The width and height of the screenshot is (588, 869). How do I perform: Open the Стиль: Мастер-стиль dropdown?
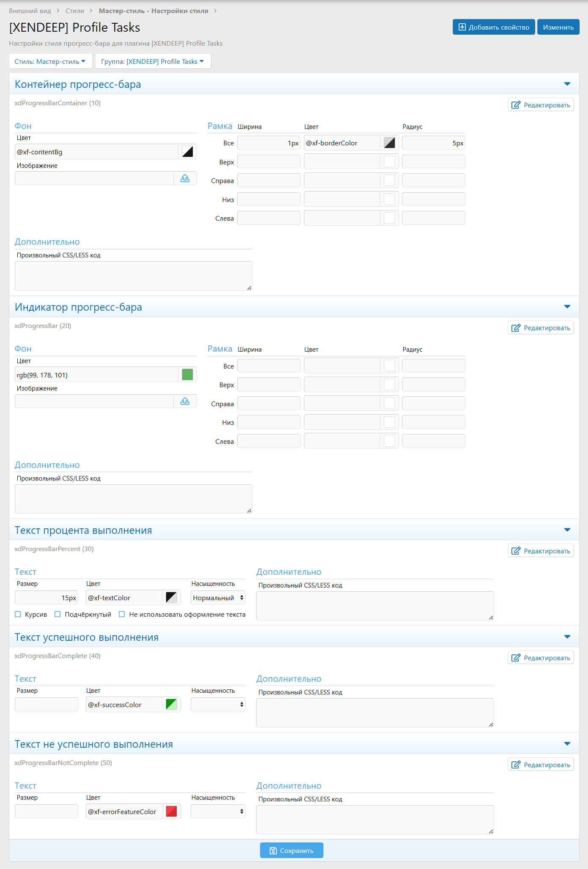pyautogui.click(x=50, y=61)
